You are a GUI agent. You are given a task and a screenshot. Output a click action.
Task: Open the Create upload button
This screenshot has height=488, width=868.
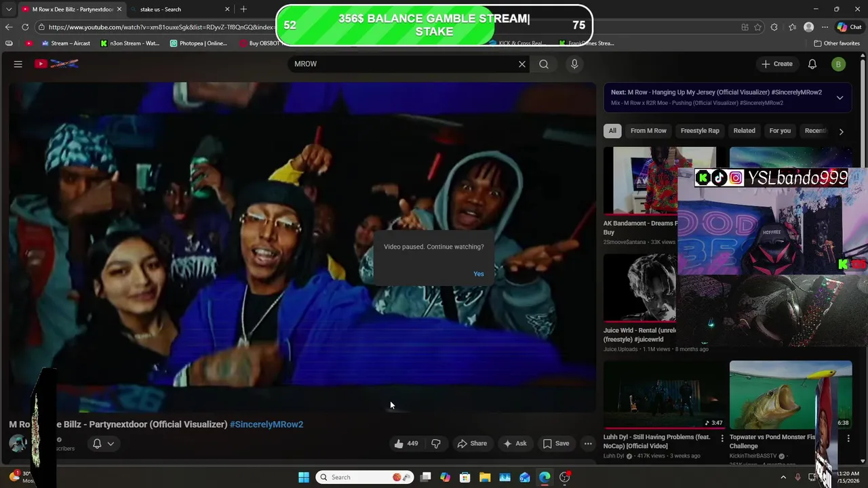pos(777,64)
